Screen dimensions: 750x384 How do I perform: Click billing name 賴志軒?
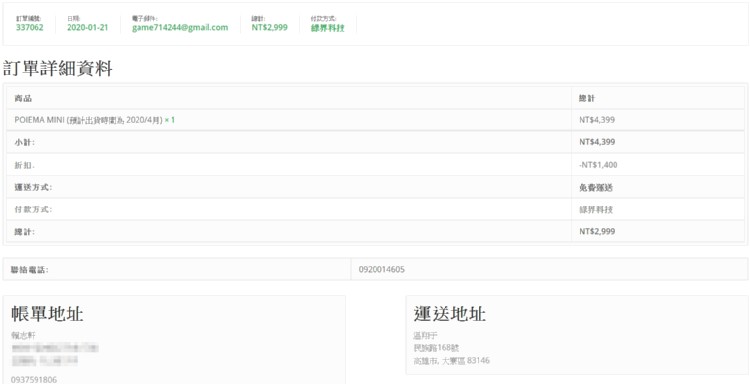[x=23, y=336]
